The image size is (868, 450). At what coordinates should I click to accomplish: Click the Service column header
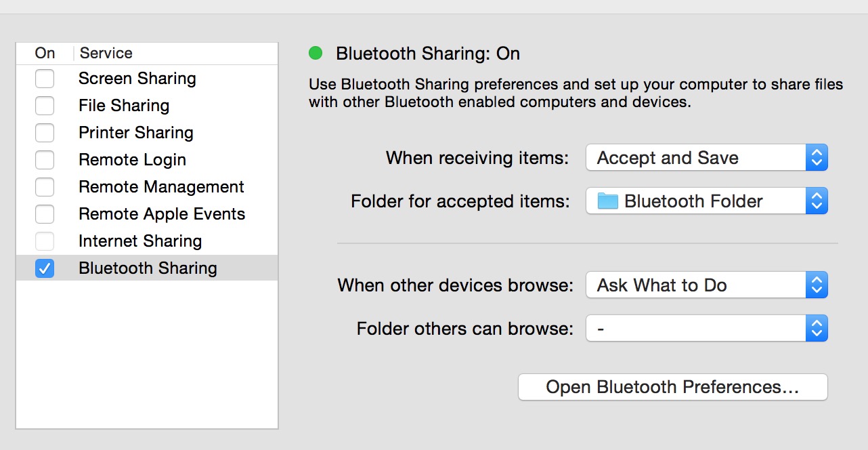pos(106,53)
